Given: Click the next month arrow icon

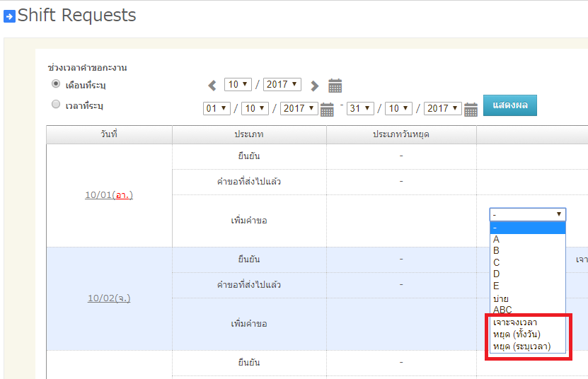Looking at the screenshot, I should coord(314,86).
